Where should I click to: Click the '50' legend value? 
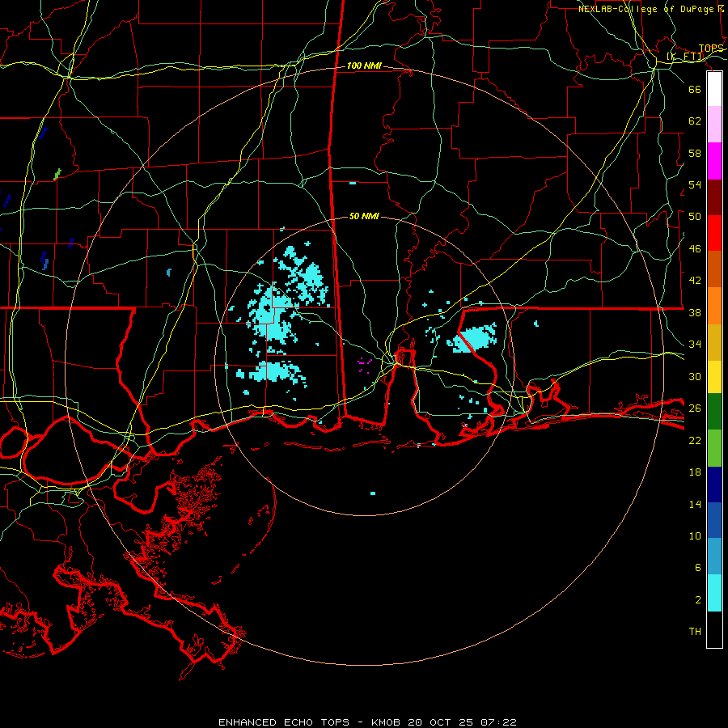coord(695,217)
